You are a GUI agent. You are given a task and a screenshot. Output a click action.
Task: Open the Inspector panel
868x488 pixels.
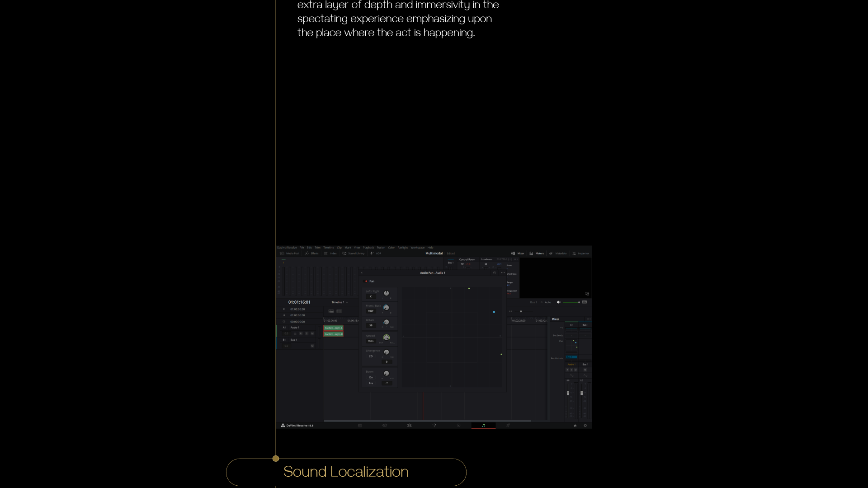point(580,253)
